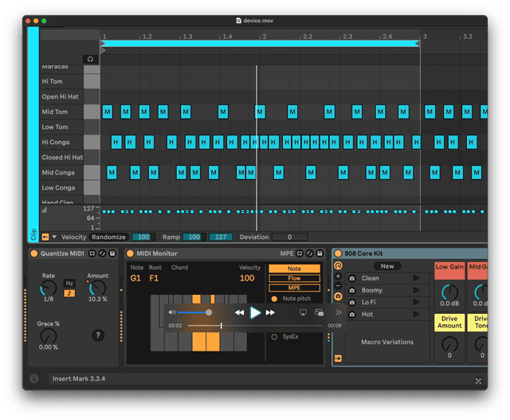Fast forward the video
The height and width of the screenshot is (420, 510).
270,312
